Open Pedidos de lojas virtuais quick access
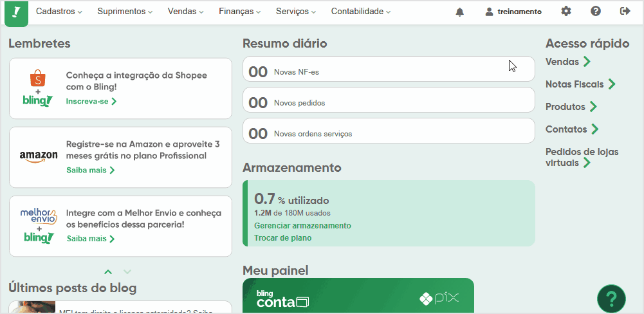This screenshot has width=644, height=314. pos(582,158)
